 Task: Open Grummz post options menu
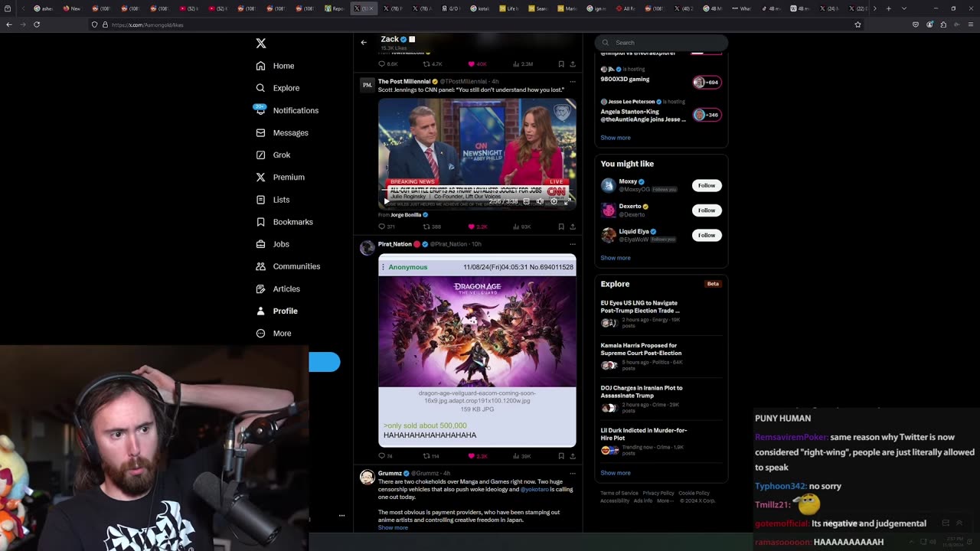(x=572, y=473)
